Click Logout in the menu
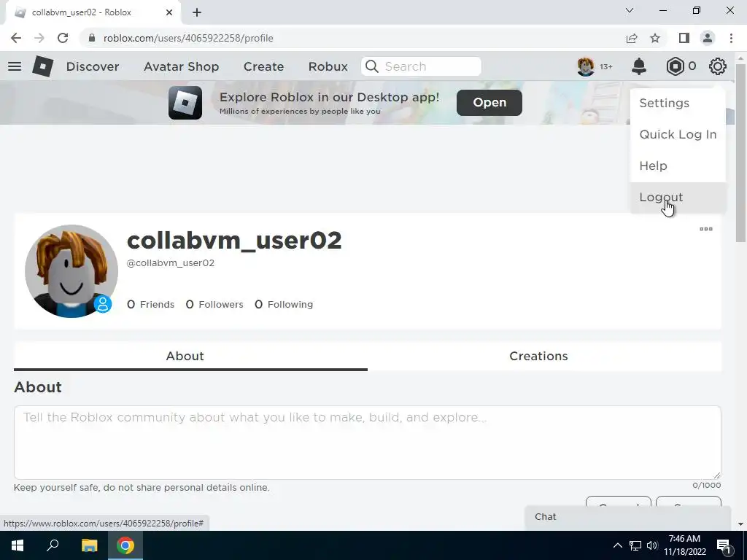This screenshot has height=560, width=747. (678, 197)
